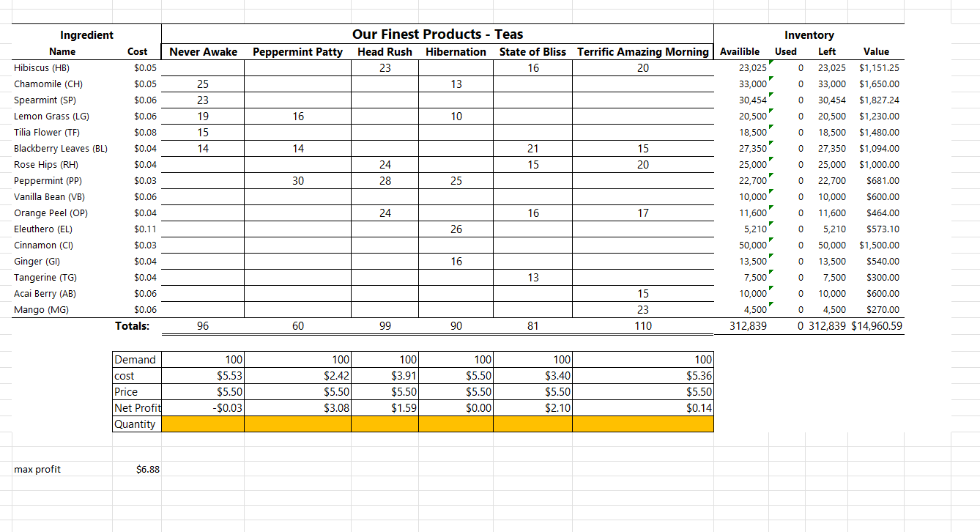Image resolution: width=980 pixels, height=532 pixels.
Task: Select the "Blackberry Leaves (BL)" ingredient cell
Action: 61,149
